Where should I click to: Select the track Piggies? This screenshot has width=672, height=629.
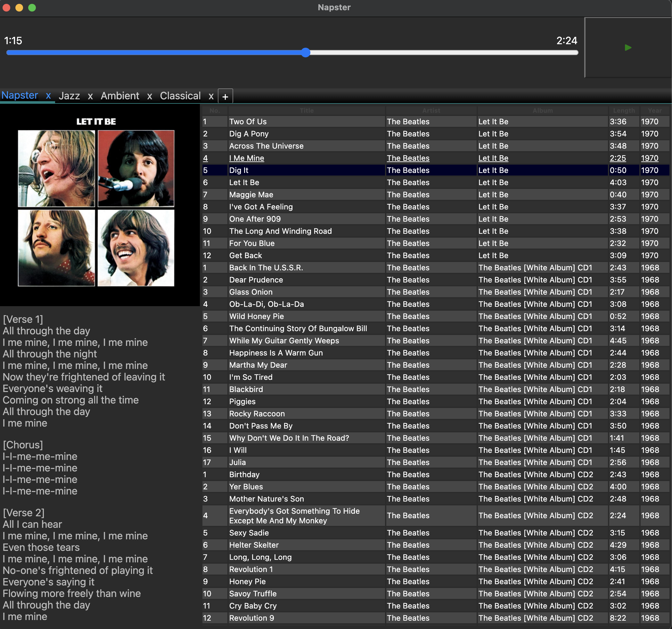tap(435, 402)
